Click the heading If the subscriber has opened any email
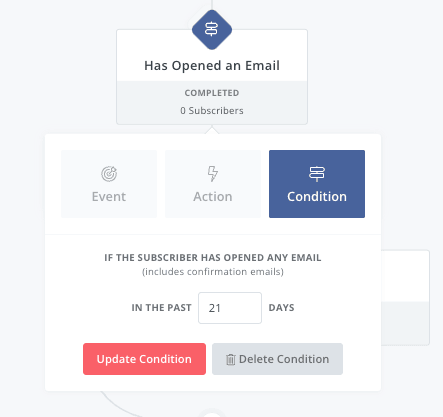 pyautogui.click(x=213, y=258)
